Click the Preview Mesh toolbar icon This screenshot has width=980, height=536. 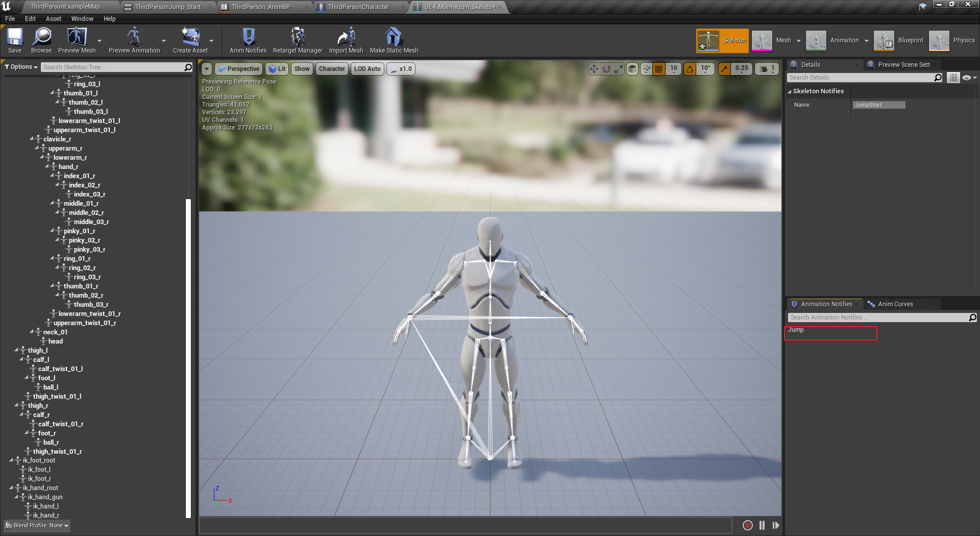click(77, 40)
